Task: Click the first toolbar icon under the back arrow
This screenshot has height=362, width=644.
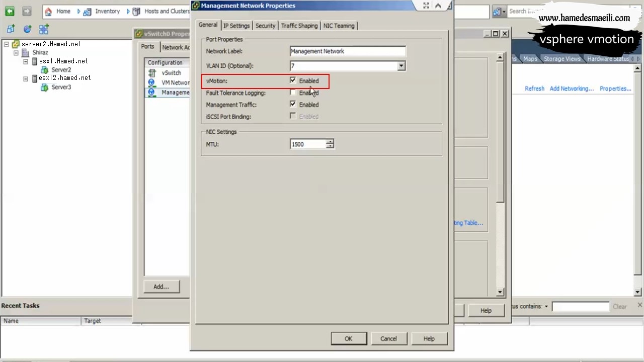Action: coord(11,29)
